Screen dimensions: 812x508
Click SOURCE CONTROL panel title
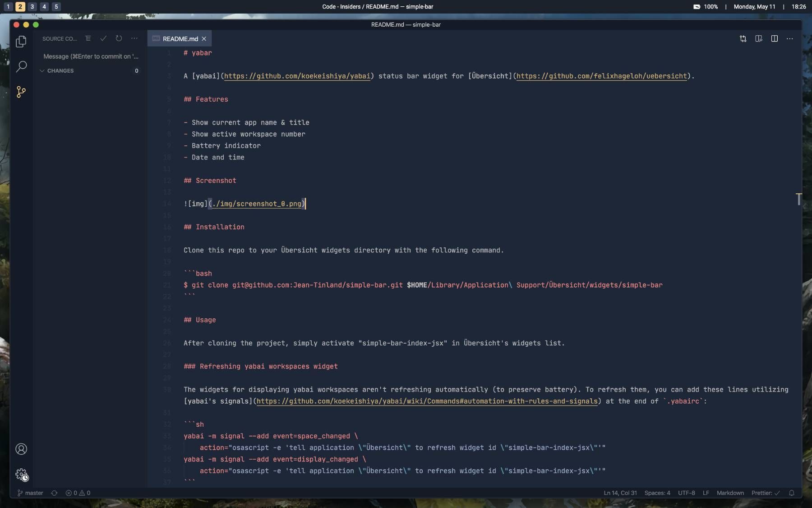[x=60, y=39]
